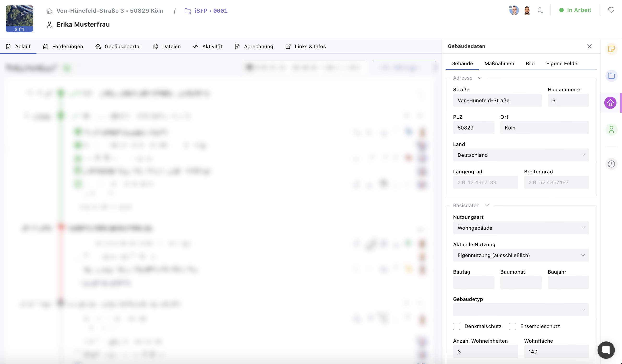Click the In Arbeit status button
The height and width of the screenshot is (364, 622).
(x=575, y=10)
